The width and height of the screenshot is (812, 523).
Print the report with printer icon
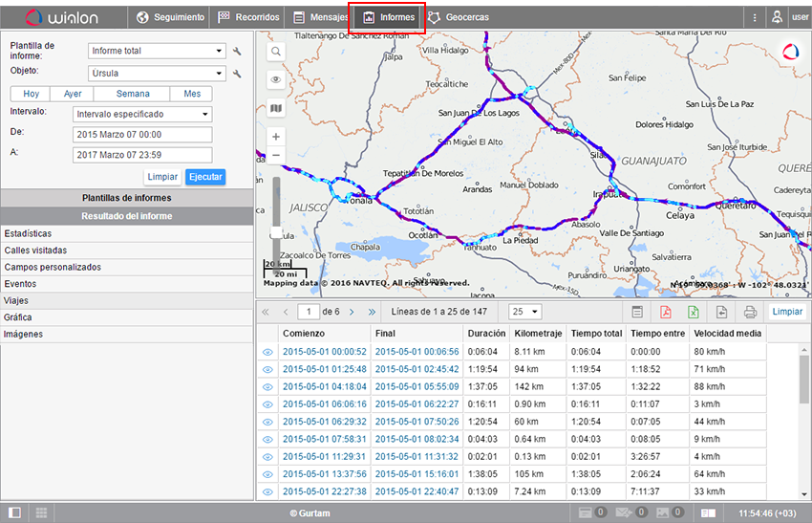(x=750, y=312)
